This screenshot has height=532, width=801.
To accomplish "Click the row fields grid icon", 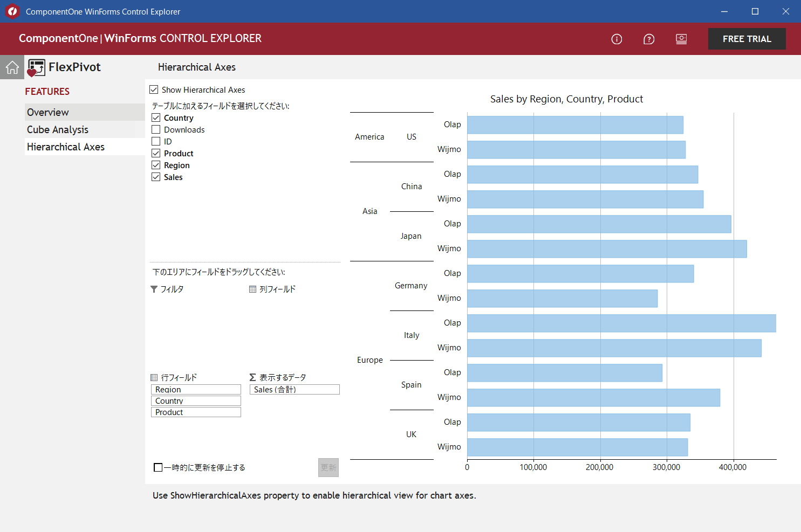I will click(154, 378).
